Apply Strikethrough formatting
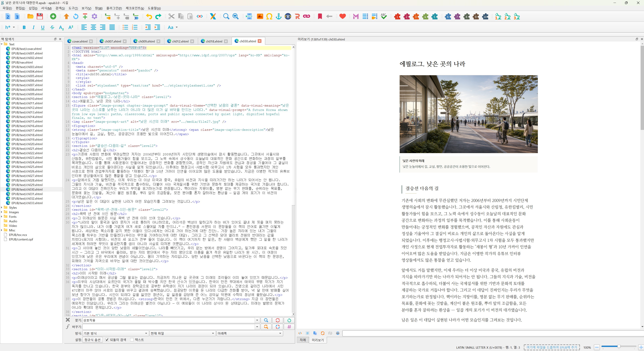 click(52, 28)
